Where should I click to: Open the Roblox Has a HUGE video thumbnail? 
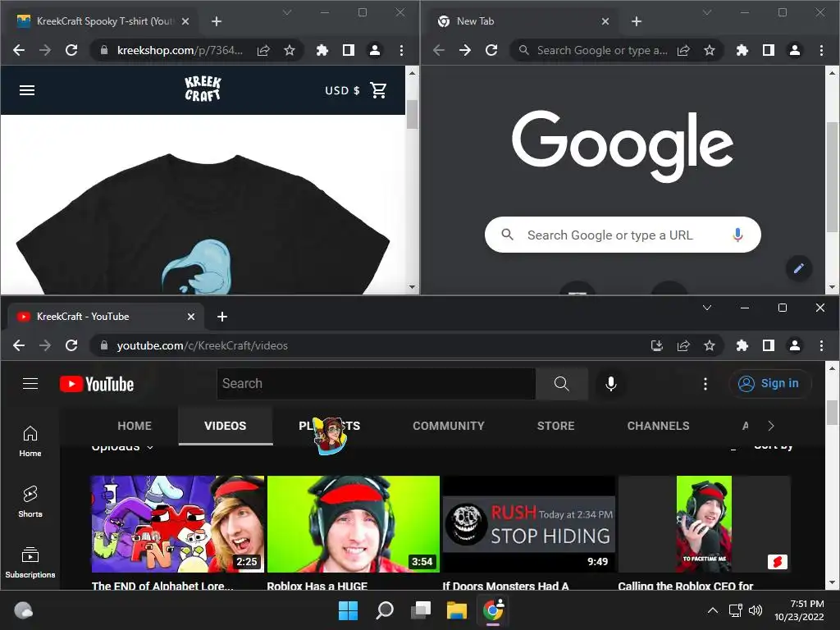point(353,524)
